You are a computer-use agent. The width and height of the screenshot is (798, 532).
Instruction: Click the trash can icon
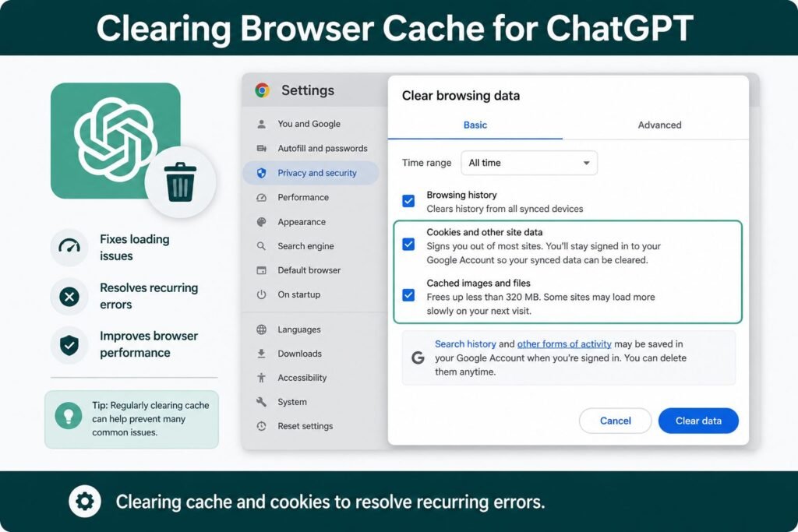[180, 182]
